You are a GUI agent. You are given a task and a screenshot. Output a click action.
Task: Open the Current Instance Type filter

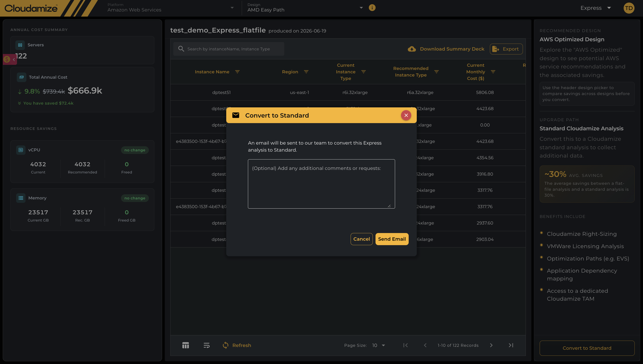tap(364, 72)
